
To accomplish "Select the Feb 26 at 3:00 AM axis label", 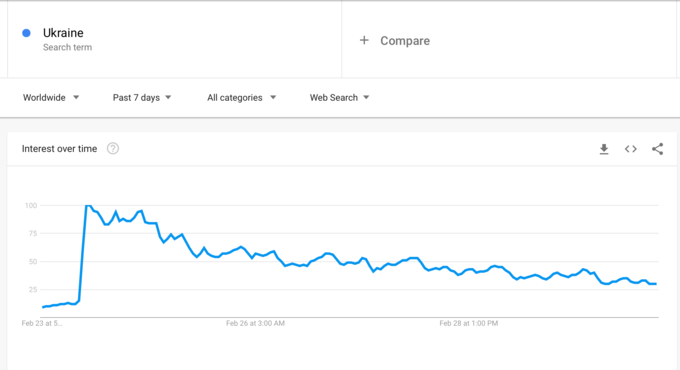I will (255, 323).
